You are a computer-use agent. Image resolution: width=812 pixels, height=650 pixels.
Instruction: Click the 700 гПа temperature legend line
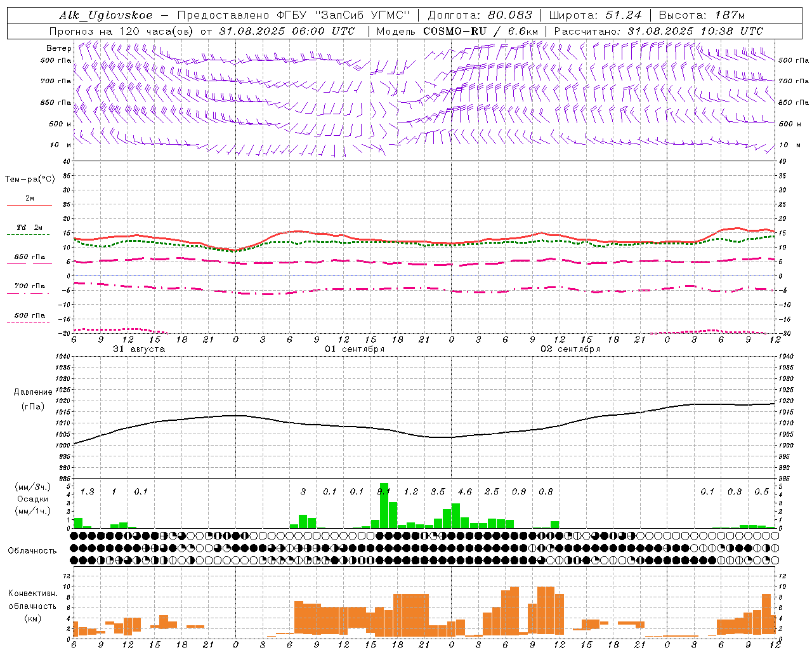pyautogui.click(x=29, y=293)
